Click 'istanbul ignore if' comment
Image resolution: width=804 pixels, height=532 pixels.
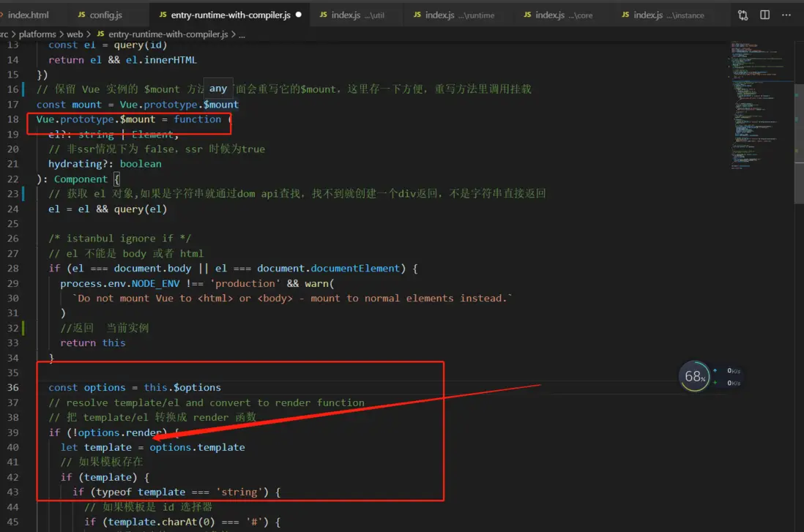coord(119,239)
